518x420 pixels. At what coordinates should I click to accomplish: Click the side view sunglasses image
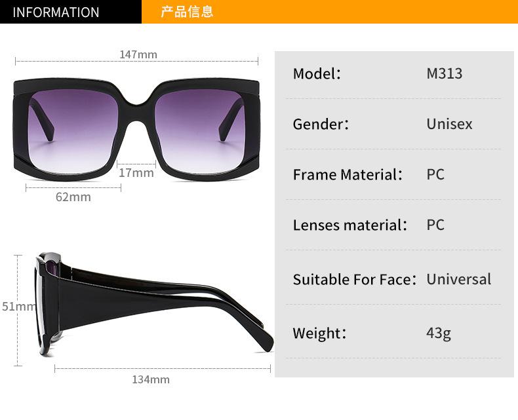tap(154, 304)
